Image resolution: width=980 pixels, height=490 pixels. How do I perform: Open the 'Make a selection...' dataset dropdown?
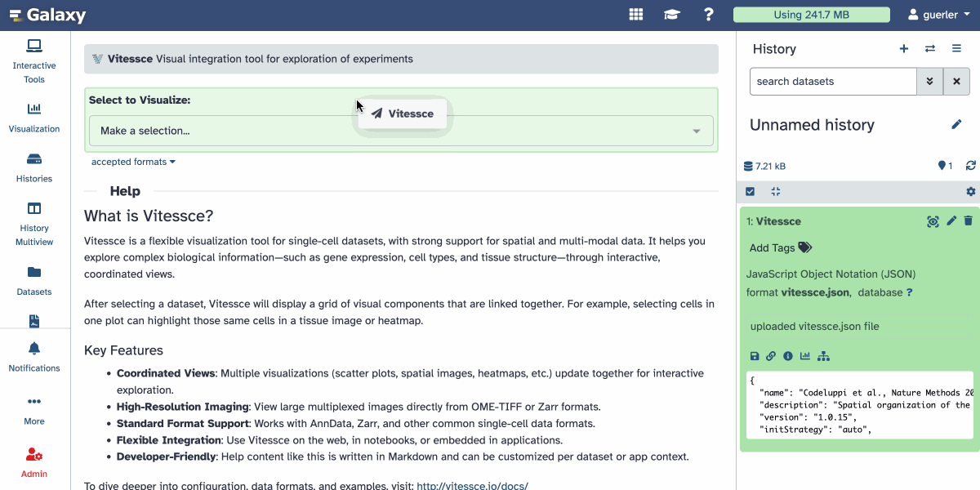click(x=401, y=131)
